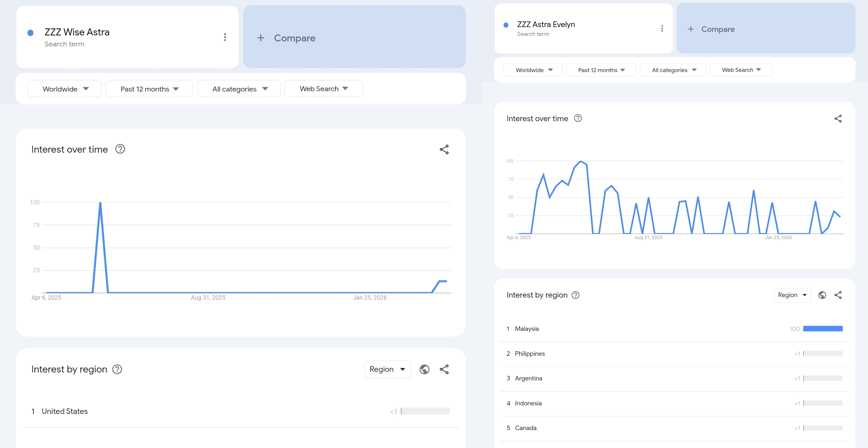The width and height of the screenshot is (868, 448).
Task: Click Compare button next to ZZZ Wise Astra
Action: 354,38
